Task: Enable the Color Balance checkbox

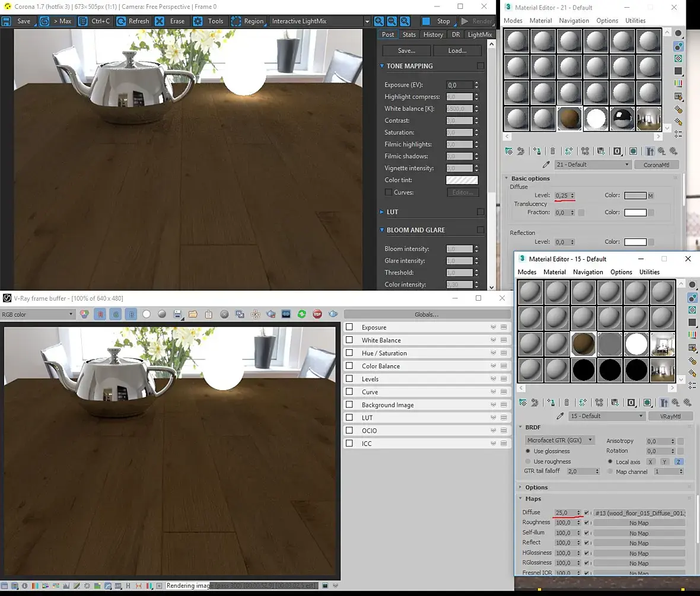Action: 349,366
